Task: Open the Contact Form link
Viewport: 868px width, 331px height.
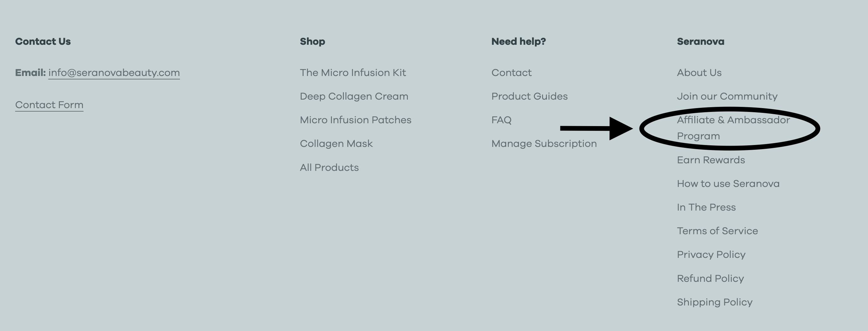Action: (x=49, y=105)
